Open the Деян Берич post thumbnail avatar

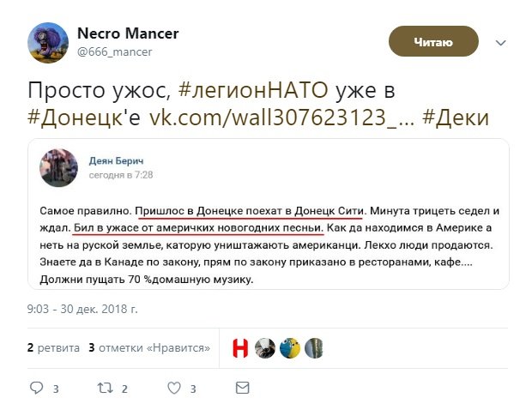(58, 168)
